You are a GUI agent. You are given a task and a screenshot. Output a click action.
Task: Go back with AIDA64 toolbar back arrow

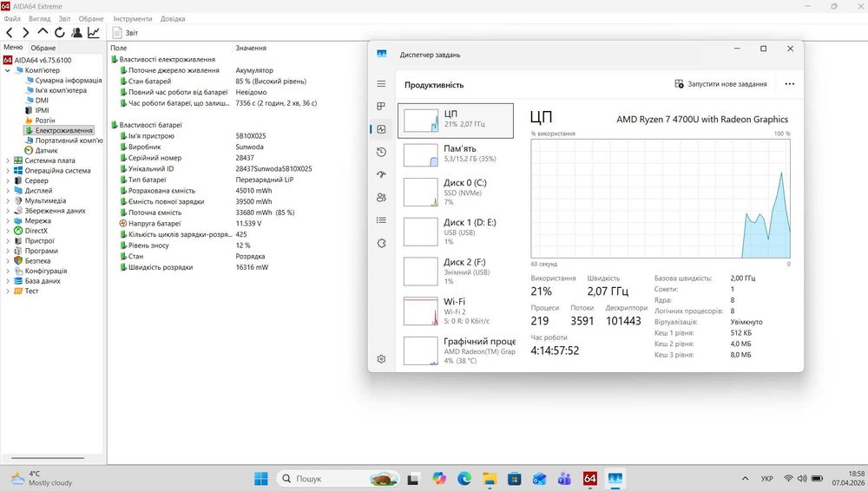click(10, 33)
